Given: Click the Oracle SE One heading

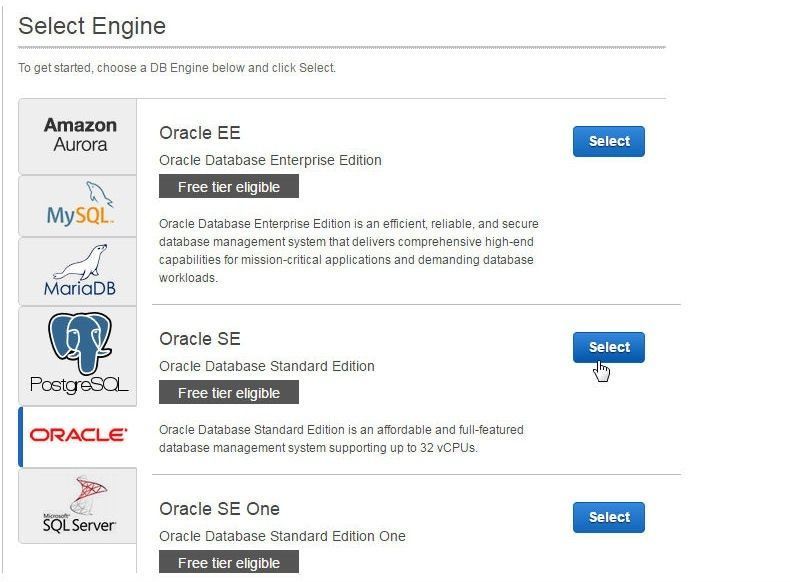Looking at the screenshot, I should coord(219,508).
